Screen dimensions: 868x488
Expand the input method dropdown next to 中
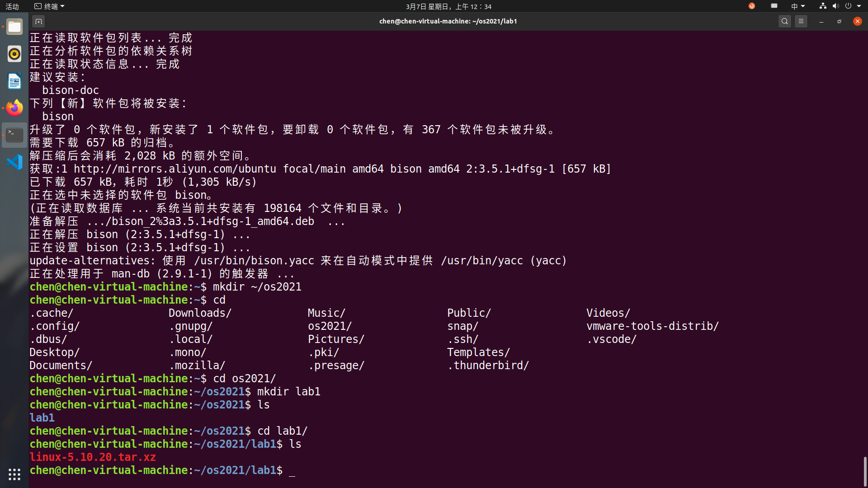(802, 6)
